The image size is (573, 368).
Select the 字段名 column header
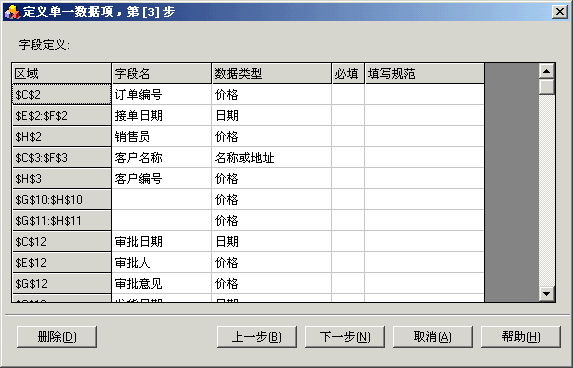(162, 73)
